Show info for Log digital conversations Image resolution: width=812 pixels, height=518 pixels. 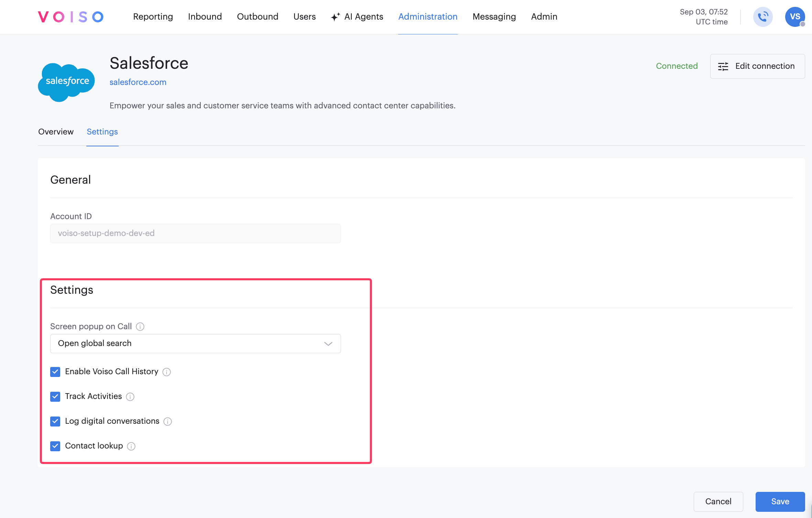coord(168,421)
